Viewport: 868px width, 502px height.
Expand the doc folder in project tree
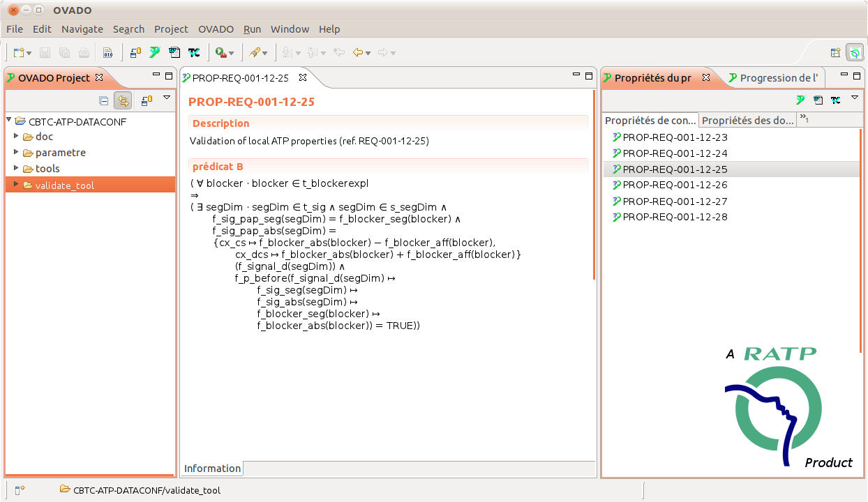(16, 137)
